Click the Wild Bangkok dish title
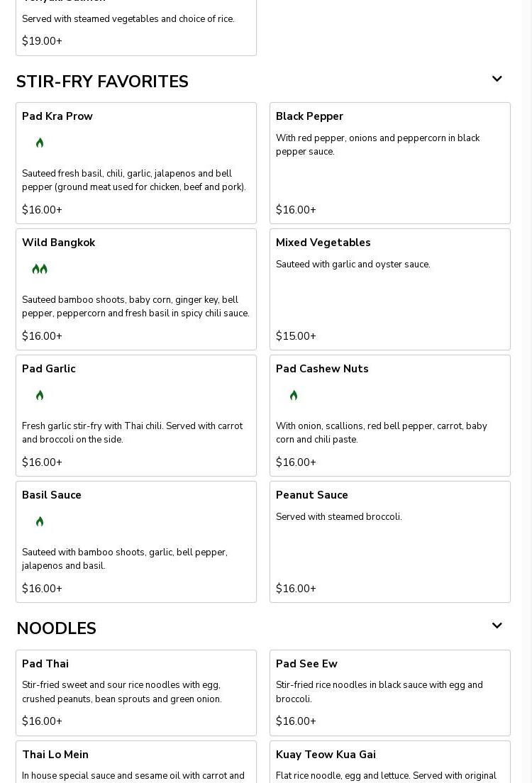The width and height of the screenshot is (532, 783). (x=58, y=243)
